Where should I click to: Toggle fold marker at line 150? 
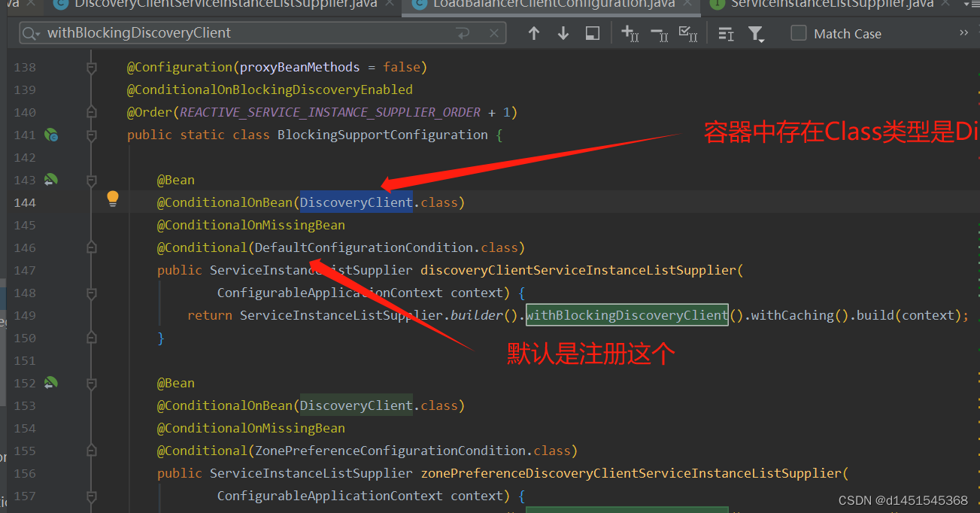[92, 338]
